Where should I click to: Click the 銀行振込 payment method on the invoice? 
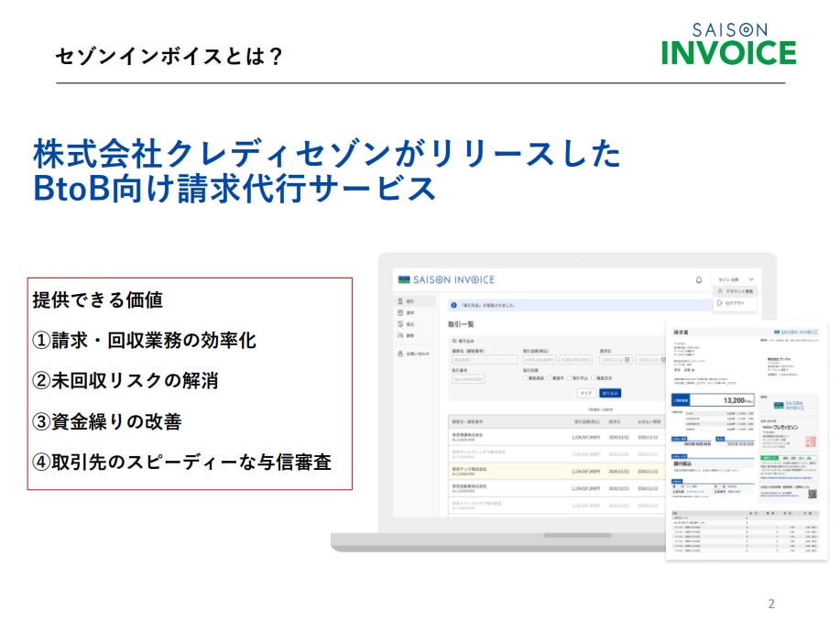(x=682, y=463)
